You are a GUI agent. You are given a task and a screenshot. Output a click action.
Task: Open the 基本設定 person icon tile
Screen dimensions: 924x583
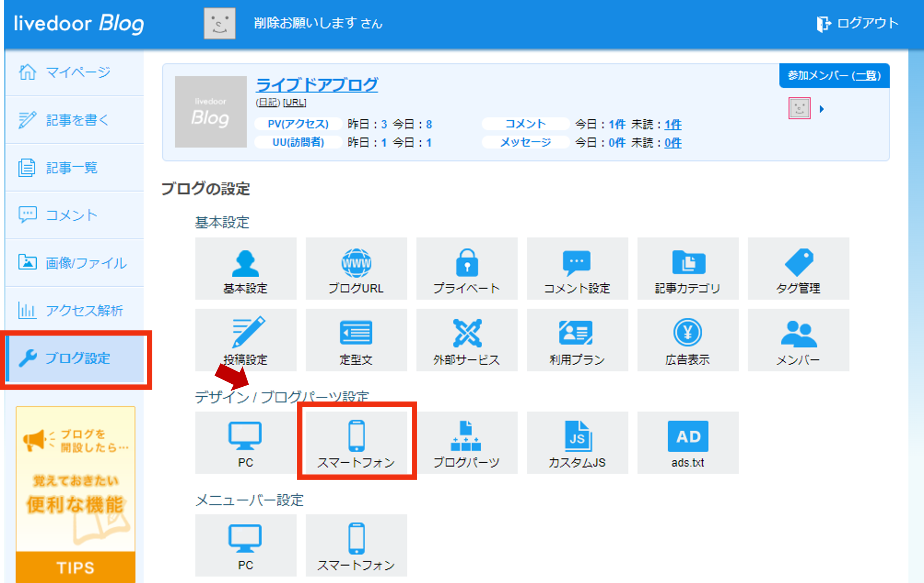(x=246, y=269)
